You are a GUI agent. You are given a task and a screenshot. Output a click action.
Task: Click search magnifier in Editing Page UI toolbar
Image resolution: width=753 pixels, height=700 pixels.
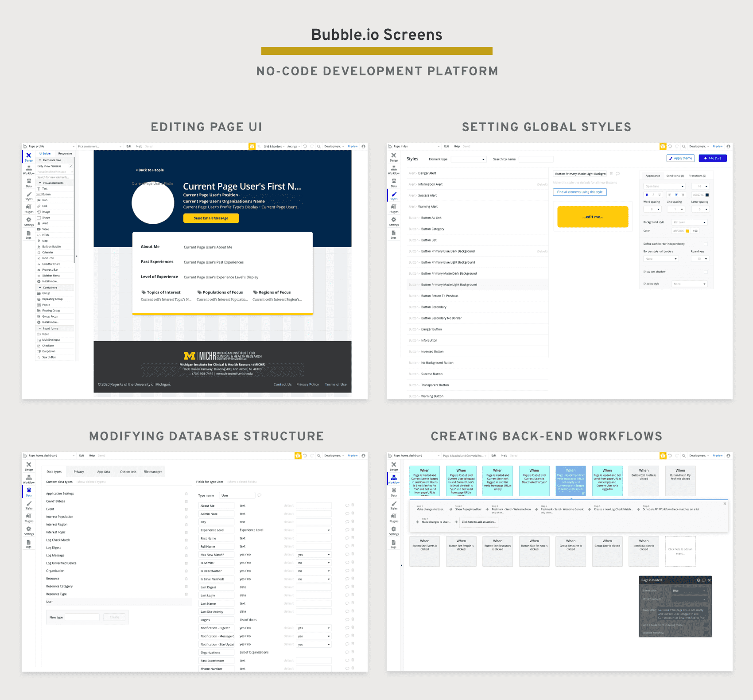(318, 146)
